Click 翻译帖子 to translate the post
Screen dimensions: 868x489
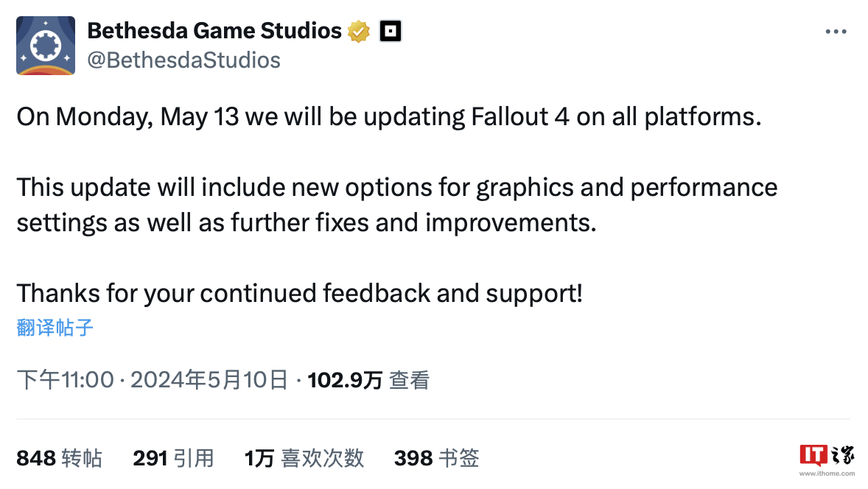(x=55, y=328)
